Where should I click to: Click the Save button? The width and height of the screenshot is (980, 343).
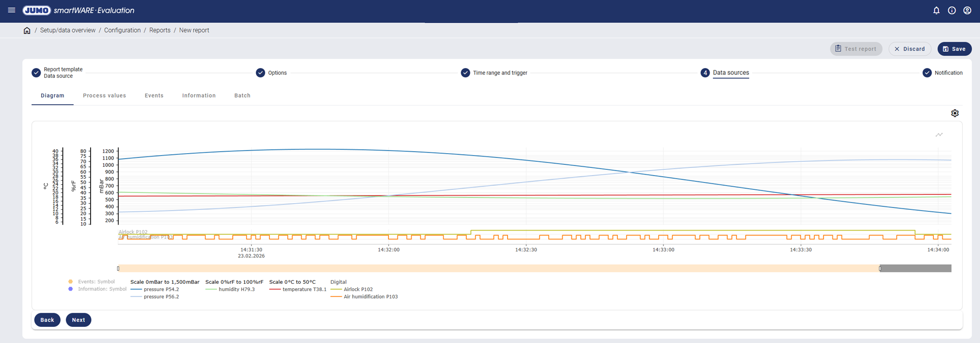(x=954, y=49)
